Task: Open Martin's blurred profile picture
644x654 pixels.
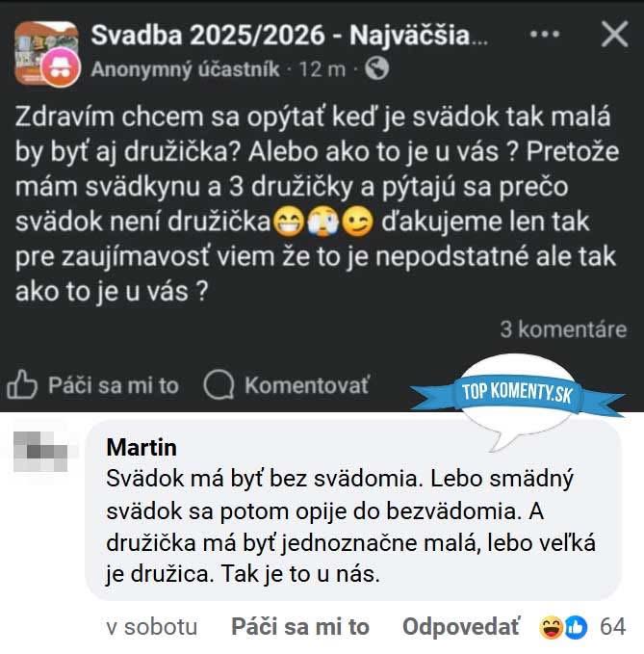Action: pyautogui.click(x=40, y=452)
